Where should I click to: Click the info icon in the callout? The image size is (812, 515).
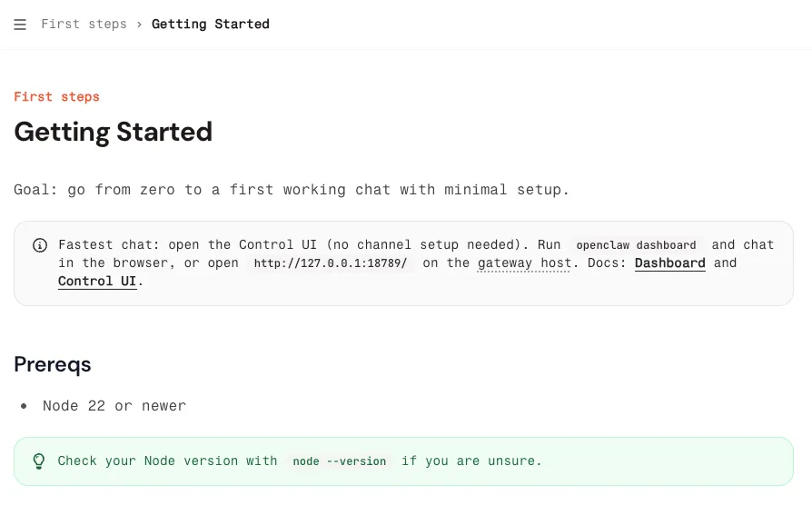coord(40,245)
